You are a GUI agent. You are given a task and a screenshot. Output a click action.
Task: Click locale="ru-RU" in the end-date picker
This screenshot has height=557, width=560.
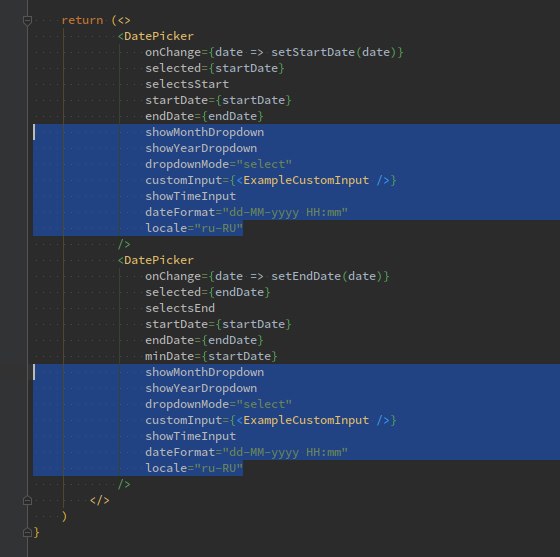coord(194,468)
